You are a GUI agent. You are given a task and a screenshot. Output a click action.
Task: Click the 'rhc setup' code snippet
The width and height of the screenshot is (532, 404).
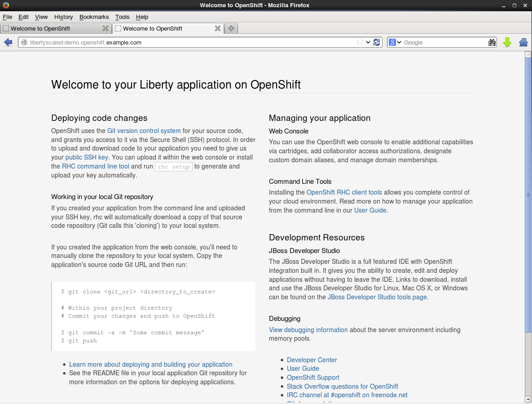point(174,167)
